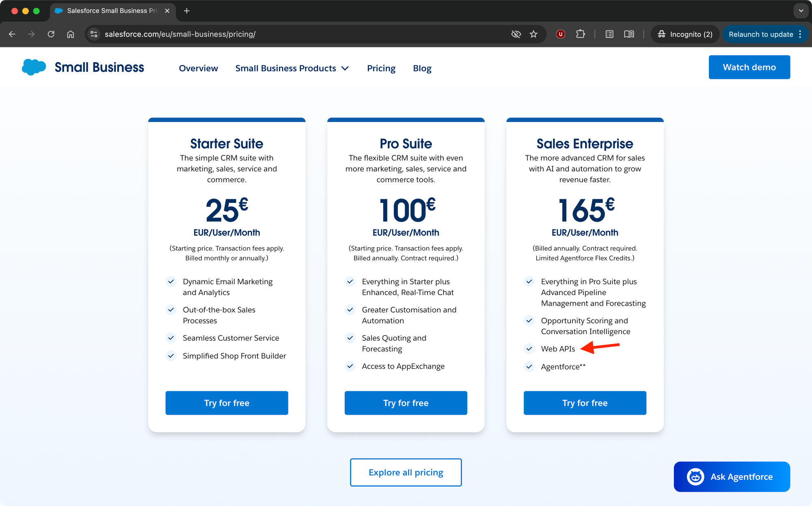
Task: Bookmark this page with the star icon
Action: (x=533, y=34)
